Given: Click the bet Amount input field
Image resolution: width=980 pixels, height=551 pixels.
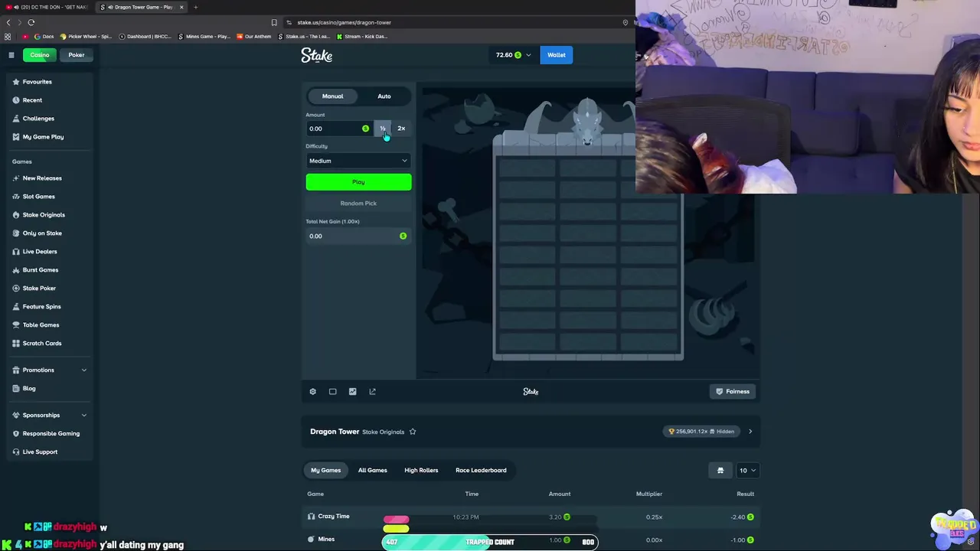Looking at the screenshot, I should point(339,129).
